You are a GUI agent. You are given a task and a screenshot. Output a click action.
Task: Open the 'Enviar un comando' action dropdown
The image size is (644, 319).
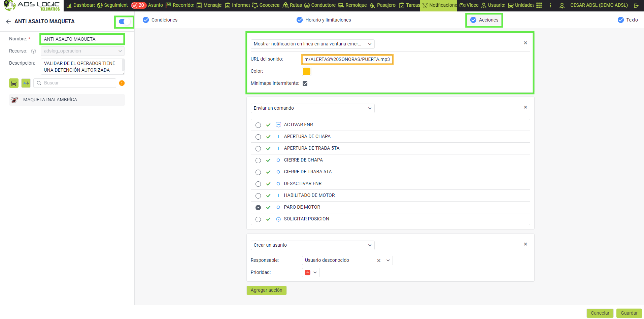pyautogui.click(x=312, y=108)
